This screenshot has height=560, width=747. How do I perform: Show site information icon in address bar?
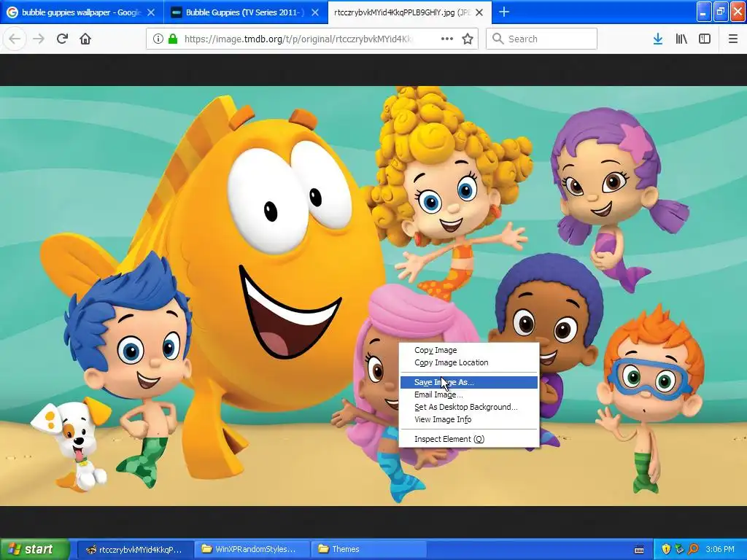158,39
